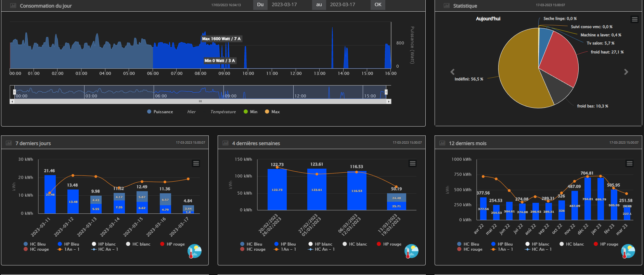Image resolution: width=644 pixels, height=275 pixels.
Task: Click the 4 dernières semaines panel icon
Action: tap(226, 143)
